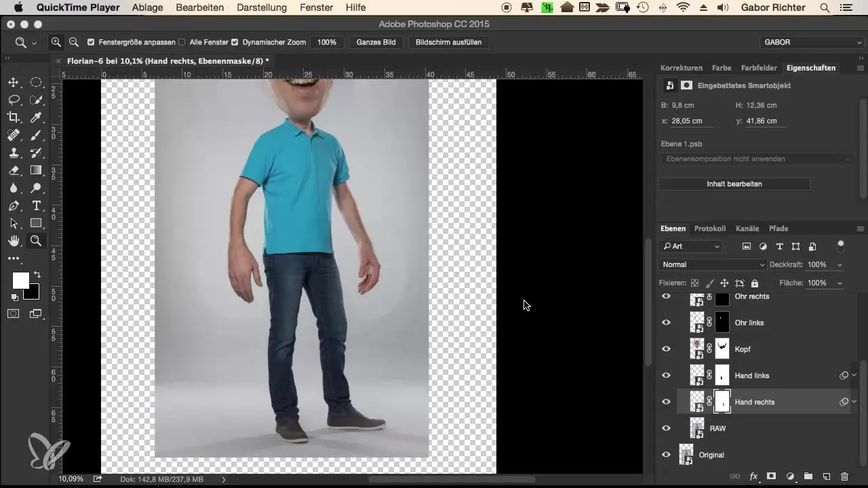
Task: Select the Hand tool
Action: pyautogui.click(x=13, y=241)
